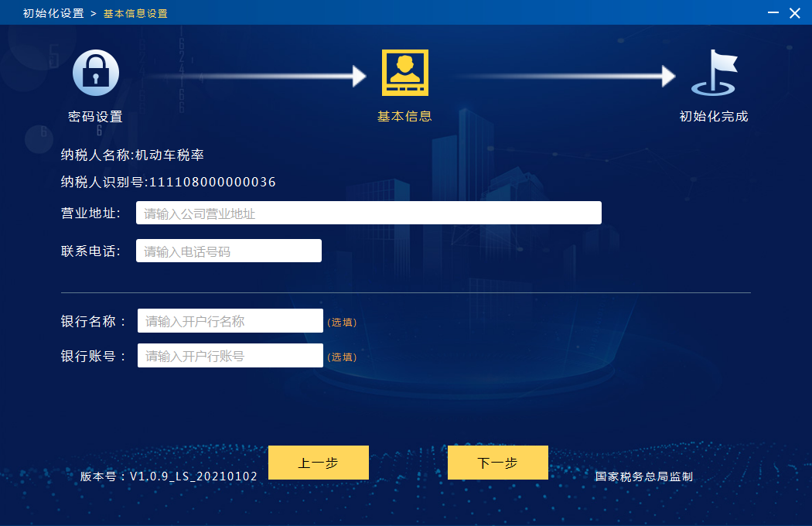Click the 国家税务总局监制 footer text

click(x=643, y=476)
